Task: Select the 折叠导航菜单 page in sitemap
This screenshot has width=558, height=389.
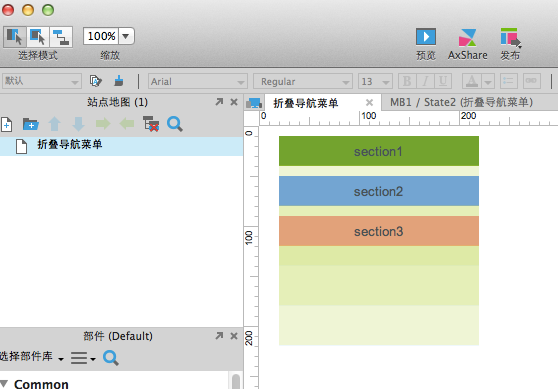Action: pyautogui.click(x=121, y=146)
